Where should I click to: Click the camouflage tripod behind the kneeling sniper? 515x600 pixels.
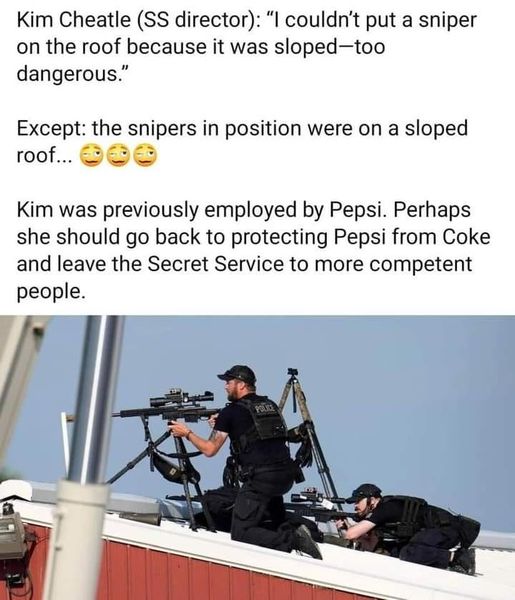tap(306, 429)
